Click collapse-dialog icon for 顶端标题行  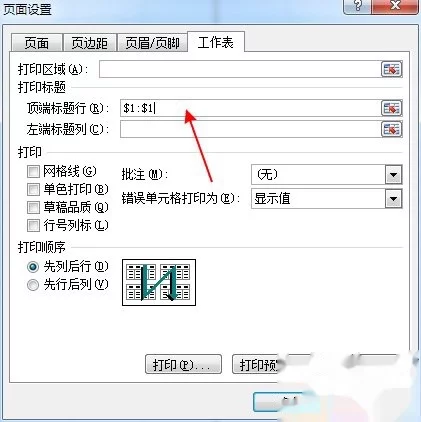pos(391,108)
